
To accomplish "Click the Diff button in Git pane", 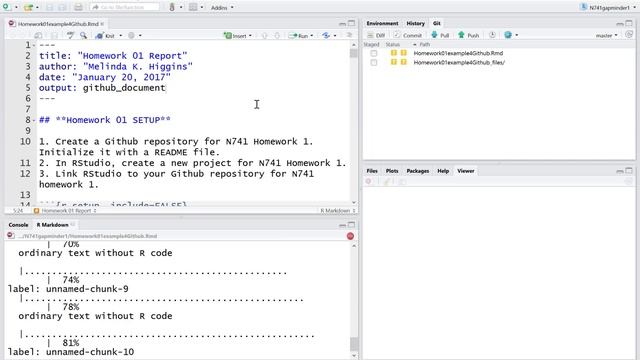I will click(x=376, y=36).
